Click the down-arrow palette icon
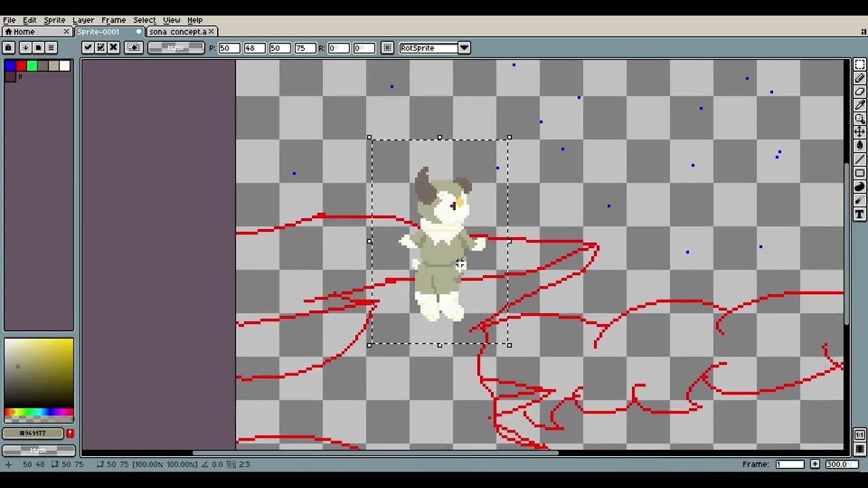868x488 pixels. click(x=25, y=47)
